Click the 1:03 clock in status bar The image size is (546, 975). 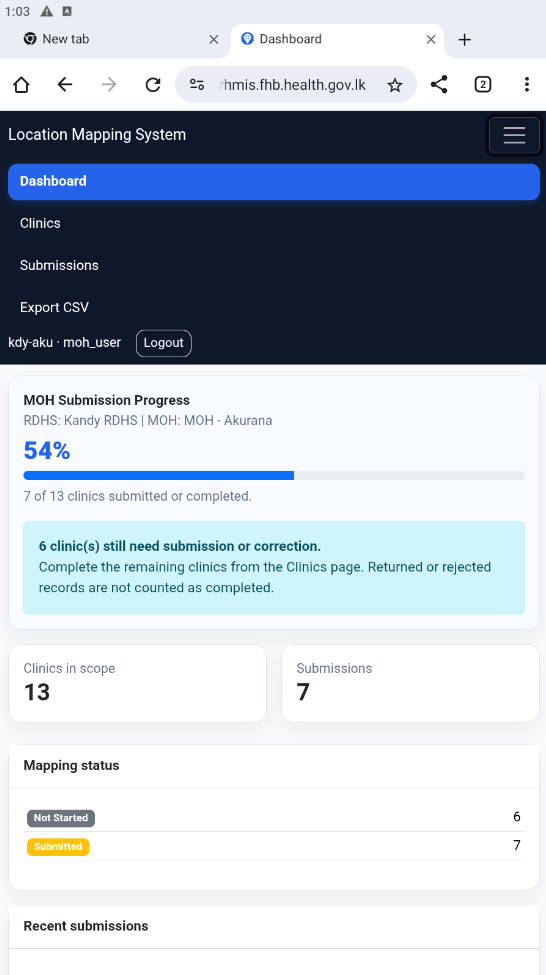17,11
